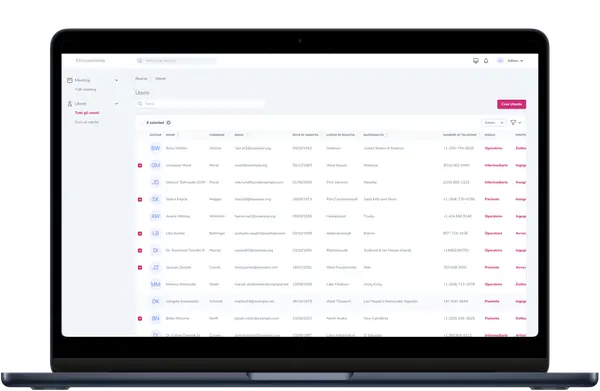Sort by the EMAIL column arrows
The image size is (600, 391).
point(247,135)
